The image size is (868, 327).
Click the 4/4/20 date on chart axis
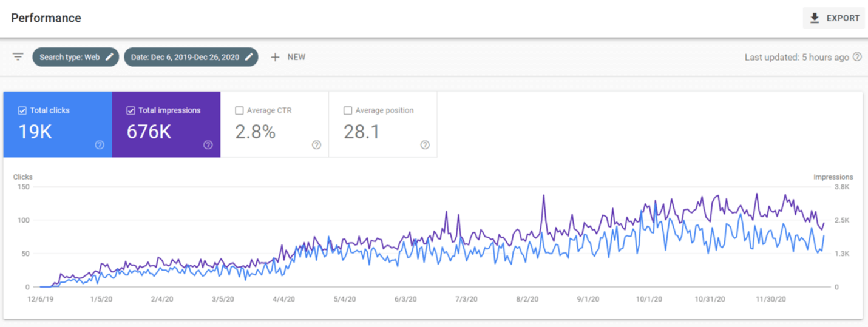click(284, 299)
